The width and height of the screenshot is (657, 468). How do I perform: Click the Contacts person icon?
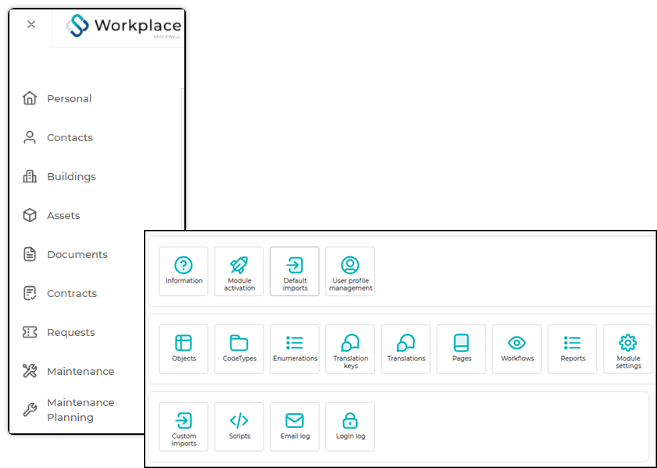(x=29, y=137)
